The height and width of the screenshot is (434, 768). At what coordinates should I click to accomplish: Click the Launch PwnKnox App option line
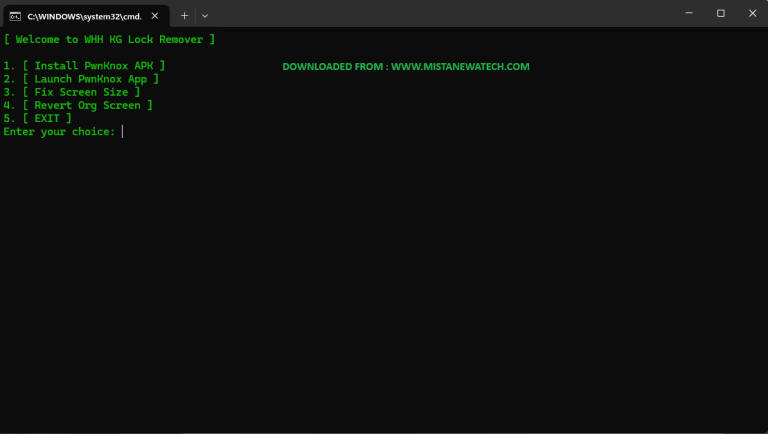coord(81,79)
